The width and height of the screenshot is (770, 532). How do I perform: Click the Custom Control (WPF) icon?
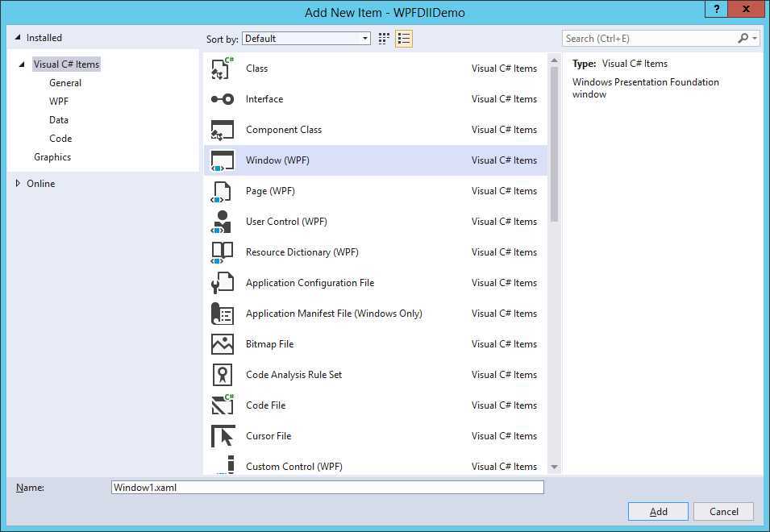pos(226,464)
